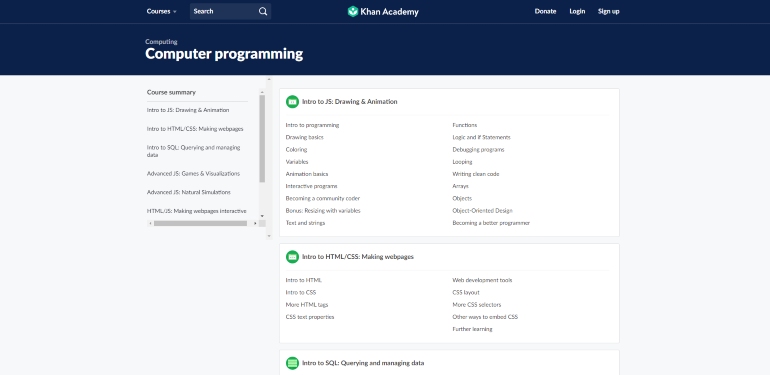Open Becoming a better programmer lesson
770x375 pixels.
tap(491, 223)
